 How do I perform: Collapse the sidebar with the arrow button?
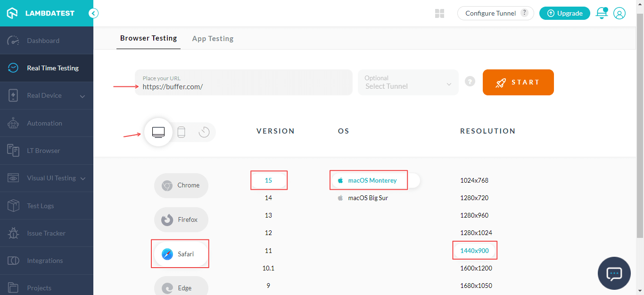[x=93, y=13]
